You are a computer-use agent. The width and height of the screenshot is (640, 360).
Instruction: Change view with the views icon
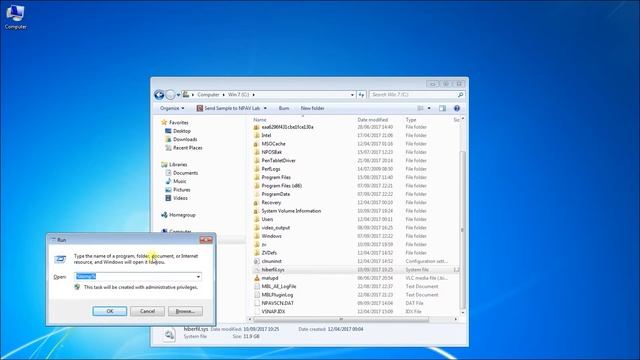(x=420, y=108)
